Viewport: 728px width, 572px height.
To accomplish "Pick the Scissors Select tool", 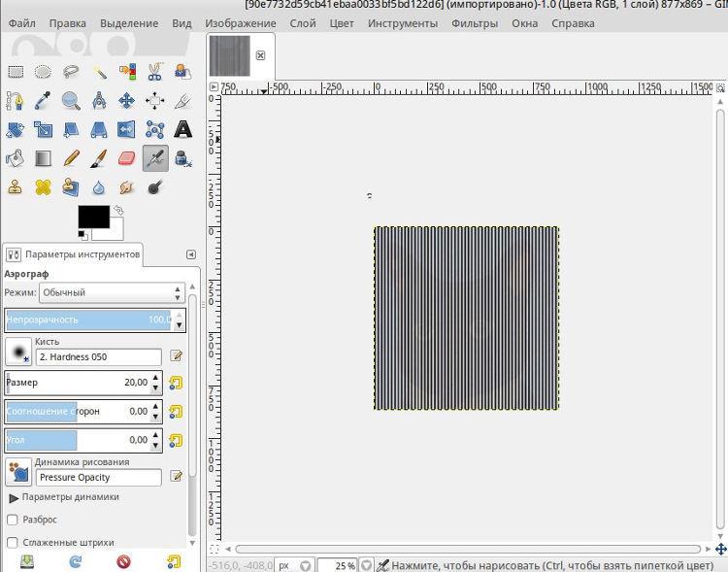I will (155, 72).
